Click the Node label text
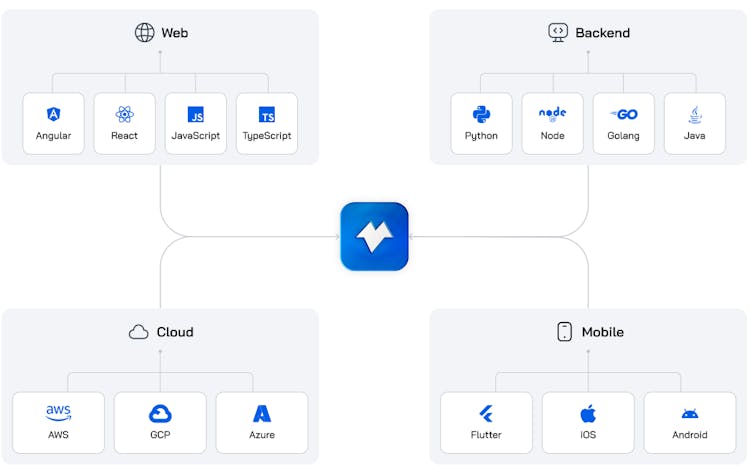The height and width of the screenshot is (465, 750). (x=552, y=136)
